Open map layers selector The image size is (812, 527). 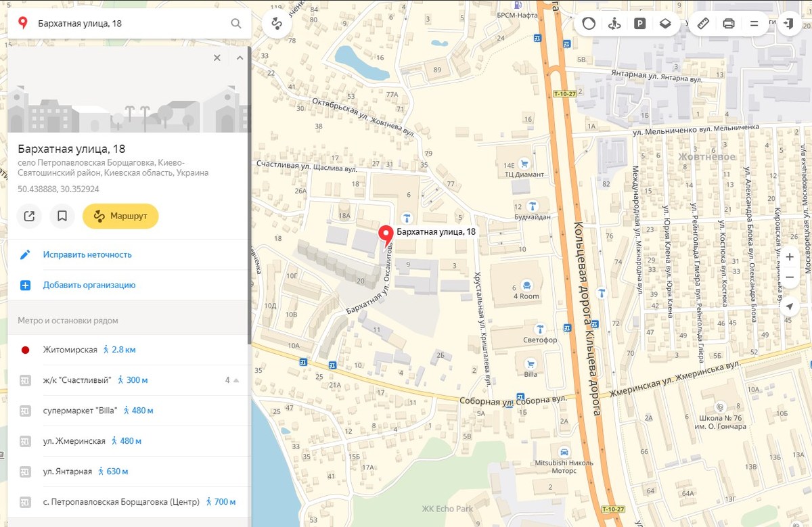point(665,24)
